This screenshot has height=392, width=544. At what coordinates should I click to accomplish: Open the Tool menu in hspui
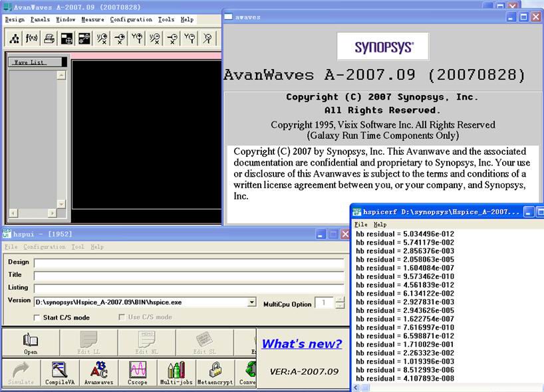pos(78,246)
